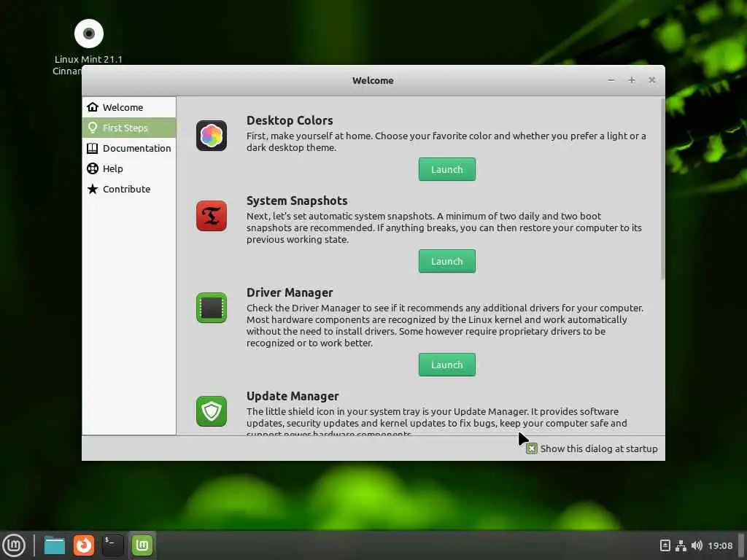Screen dimensions: 747x560
Task: Click the Update Manager shield icon
Action: click(212, 411)
